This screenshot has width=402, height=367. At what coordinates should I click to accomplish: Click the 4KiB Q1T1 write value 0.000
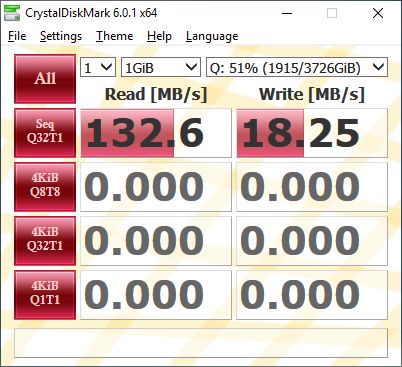pos(312,295)
